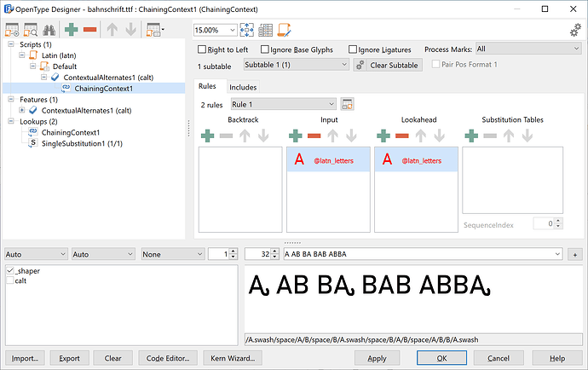
Task: Add a Lookahead item with green plus
Action: pos(383,136)
